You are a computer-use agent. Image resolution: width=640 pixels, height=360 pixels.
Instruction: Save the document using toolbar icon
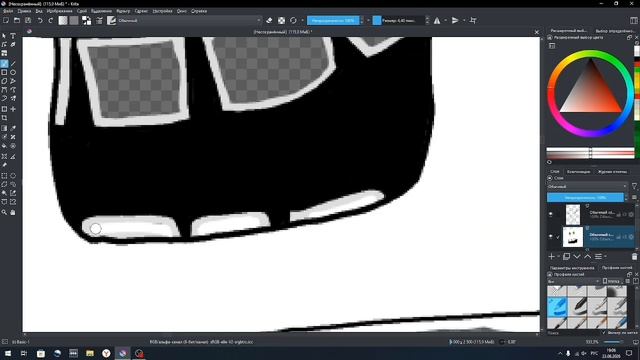click(x=28, y=20)
